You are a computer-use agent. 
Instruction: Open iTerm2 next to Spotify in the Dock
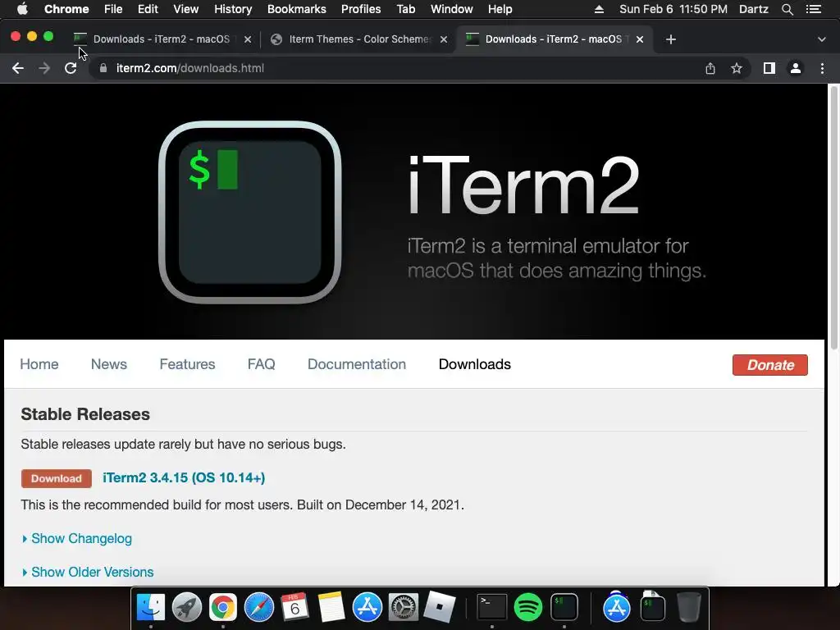564,607
